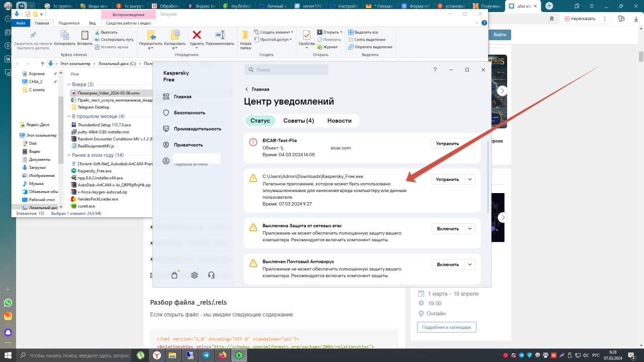Click Включить for Защита от сетевых атак
The height and width of the screenshot is (362, 644).
click(x=448, y=229)
